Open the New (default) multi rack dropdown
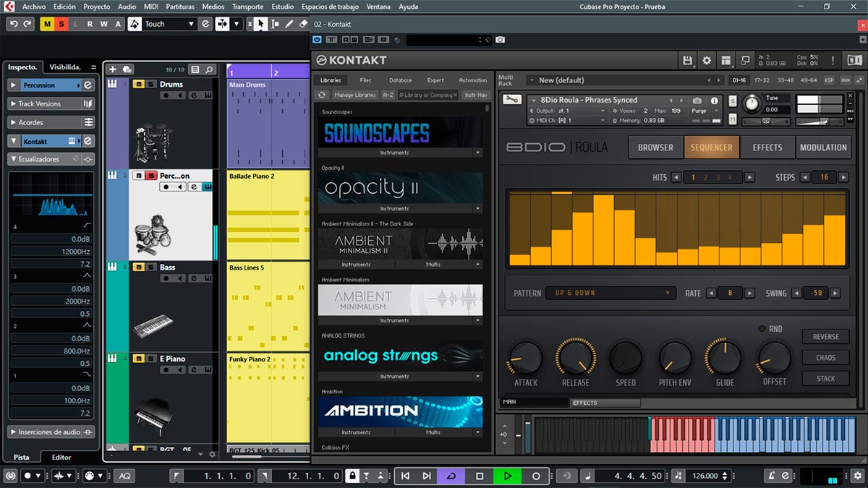Screen dimensions: 868x488 625,80
